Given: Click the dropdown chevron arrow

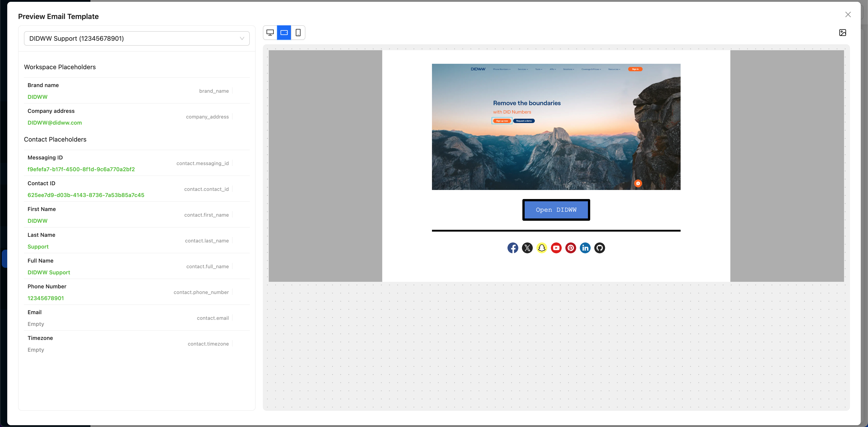Looking at the screenshot, I should [242, 38].
